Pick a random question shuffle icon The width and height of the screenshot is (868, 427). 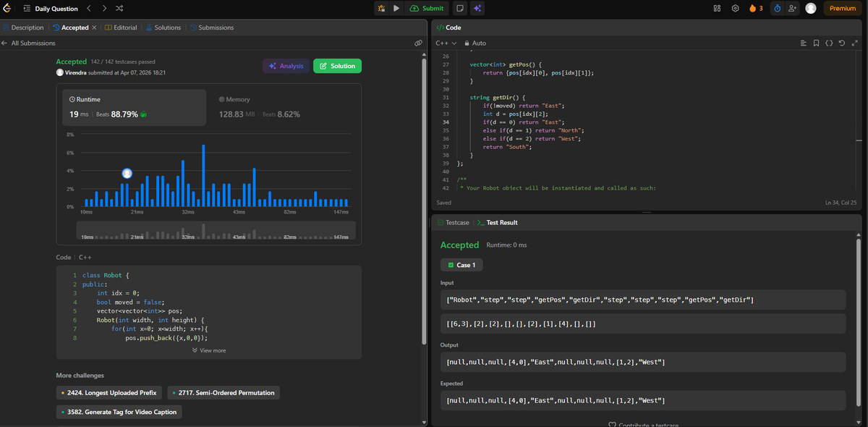pos(119,9)
